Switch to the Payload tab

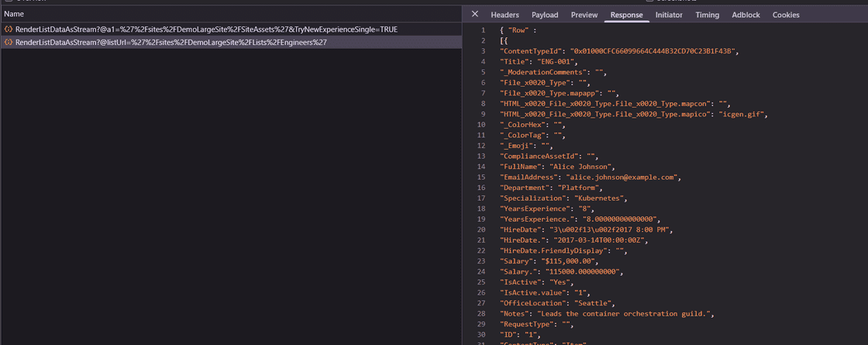tap(545, 15)
